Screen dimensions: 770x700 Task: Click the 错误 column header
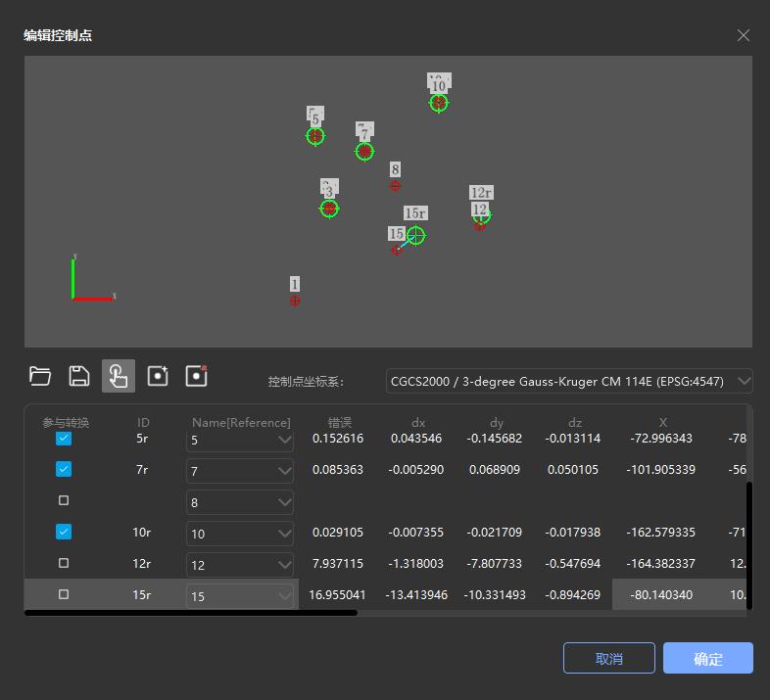click(x=339, y=423)
